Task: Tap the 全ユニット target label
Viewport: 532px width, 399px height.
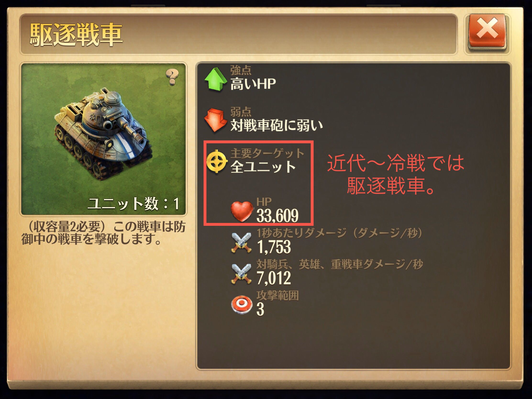Action: click(263, 167)
